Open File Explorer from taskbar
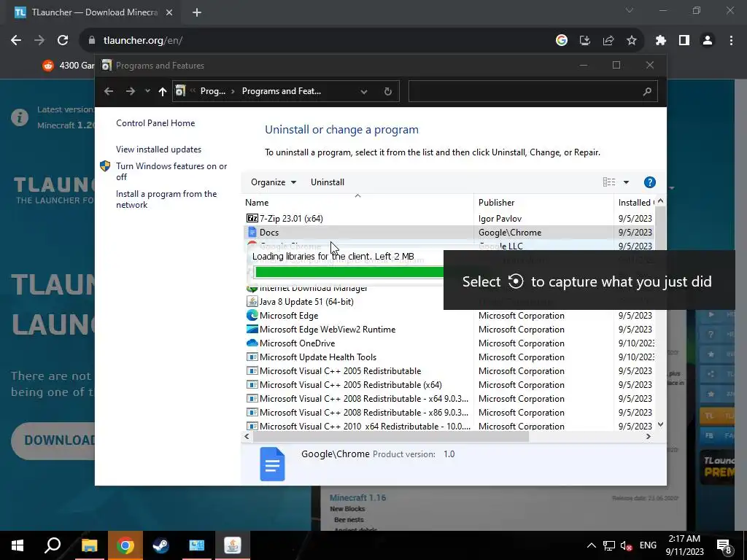Image resolution: width=747 pixels, height=560 pixels. click(89, 545)
